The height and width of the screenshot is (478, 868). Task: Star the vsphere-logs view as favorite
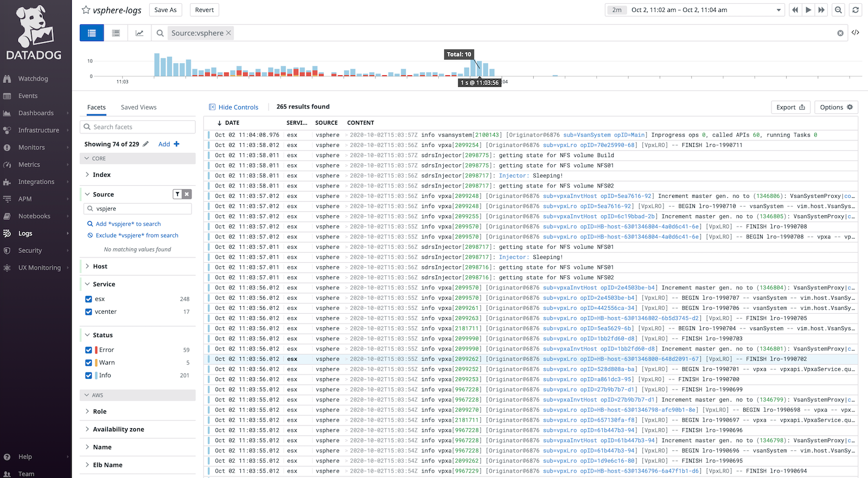(86, 10)
